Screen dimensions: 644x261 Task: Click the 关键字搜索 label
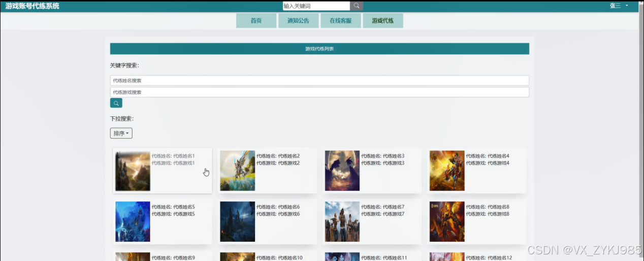click(124, 66)
